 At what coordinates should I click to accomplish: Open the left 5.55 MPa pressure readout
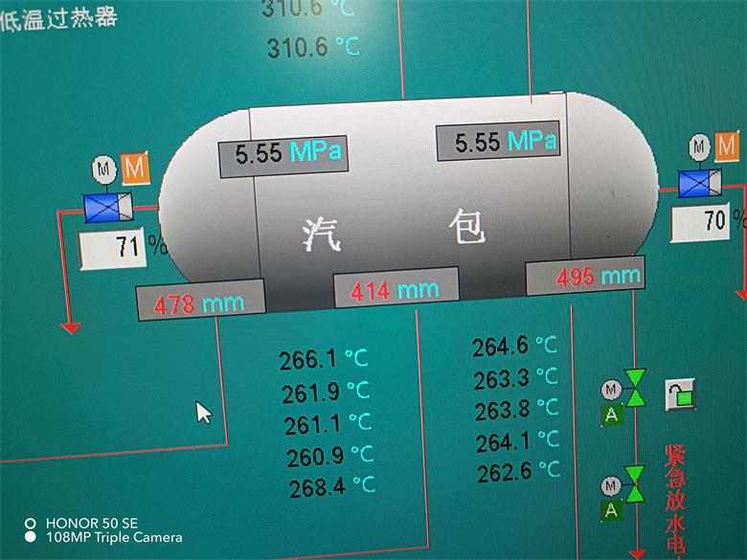point(280,155)
